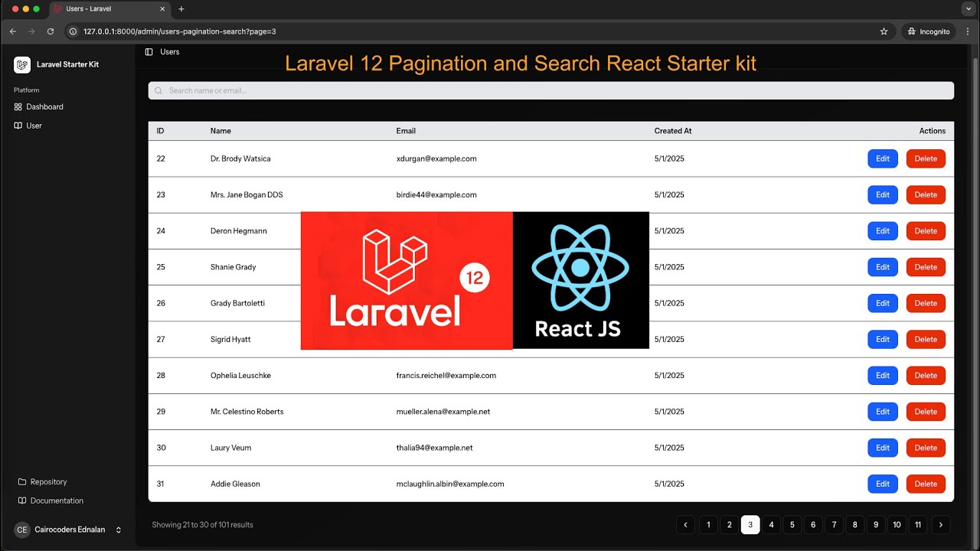Screen dimensions: 980x551
Task: Delete user Sigrid Hyatt
Action: pos(926,339)
